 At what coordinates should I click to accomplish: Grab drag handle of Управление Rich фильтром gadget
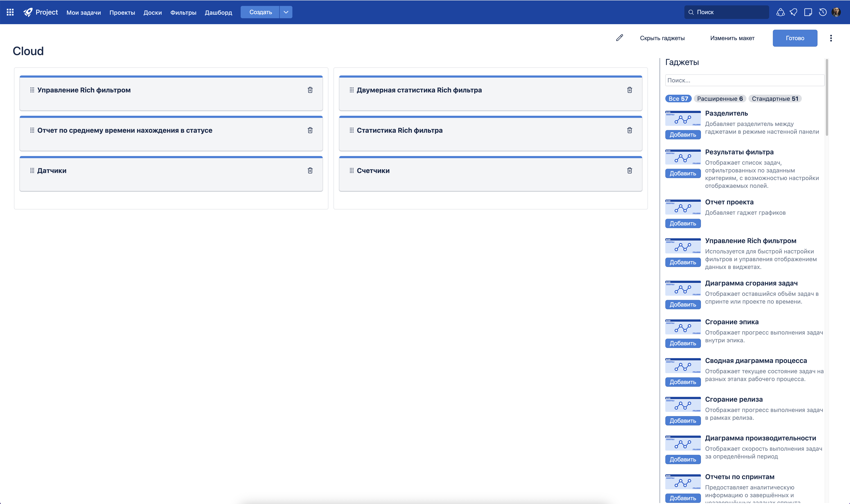(x=32, y=90)
